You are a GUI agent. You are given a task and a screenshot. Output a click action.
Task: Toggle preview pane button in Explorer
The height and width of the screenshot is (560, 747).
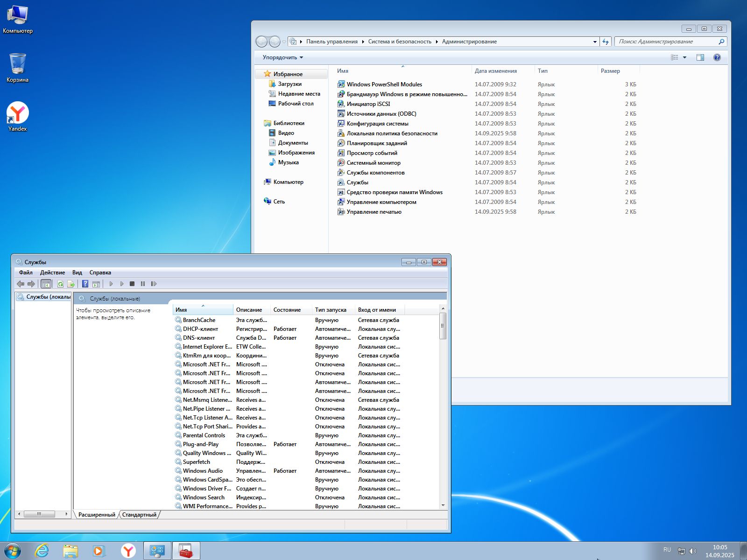(700, 57)
